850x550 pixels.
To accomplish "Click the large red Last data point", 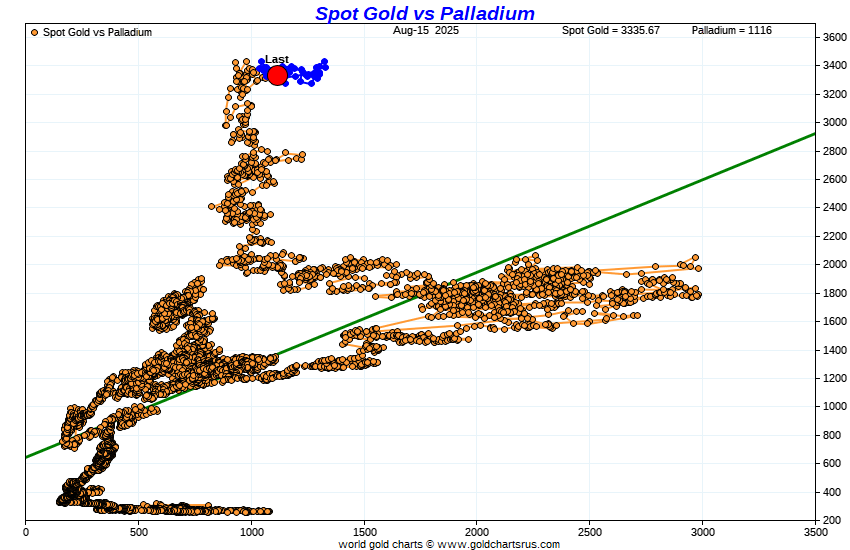I will click(277, 75).
